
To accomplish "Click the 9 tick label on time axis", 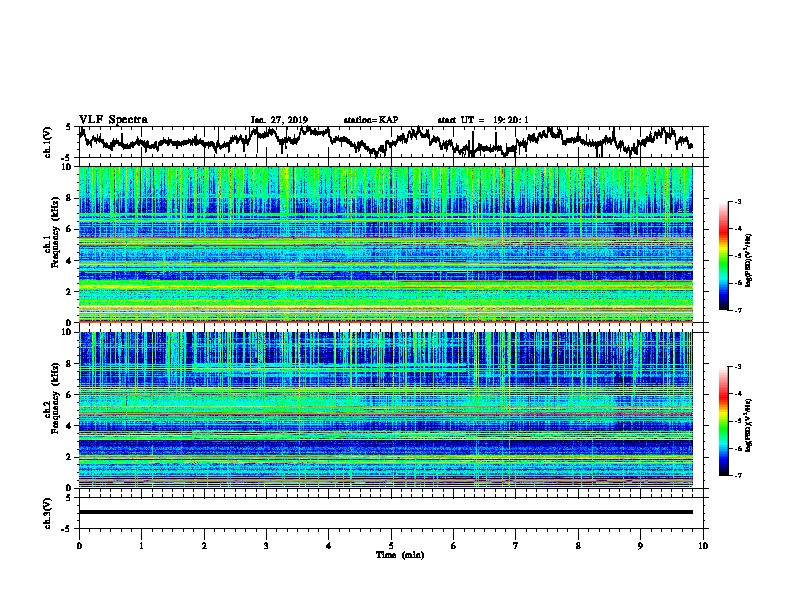I will [x=640, y=546].
